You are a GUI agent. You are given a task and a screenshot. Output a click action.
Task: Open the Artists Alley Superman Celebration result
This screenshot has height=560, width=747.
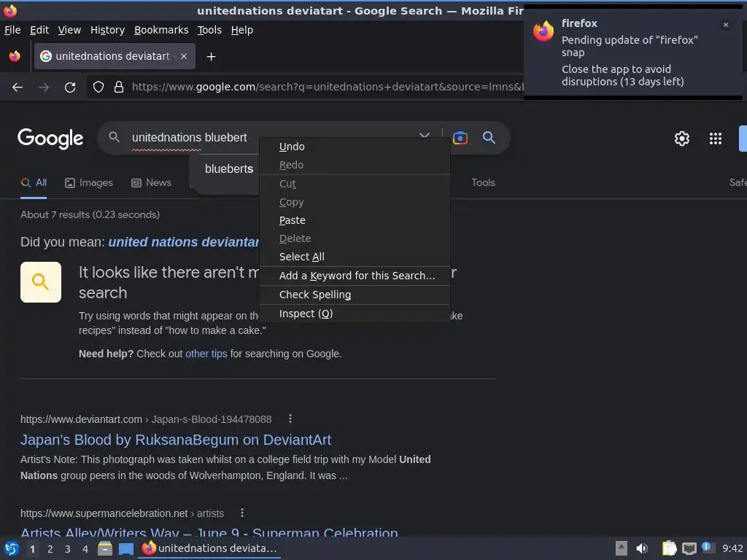(209, 532)
